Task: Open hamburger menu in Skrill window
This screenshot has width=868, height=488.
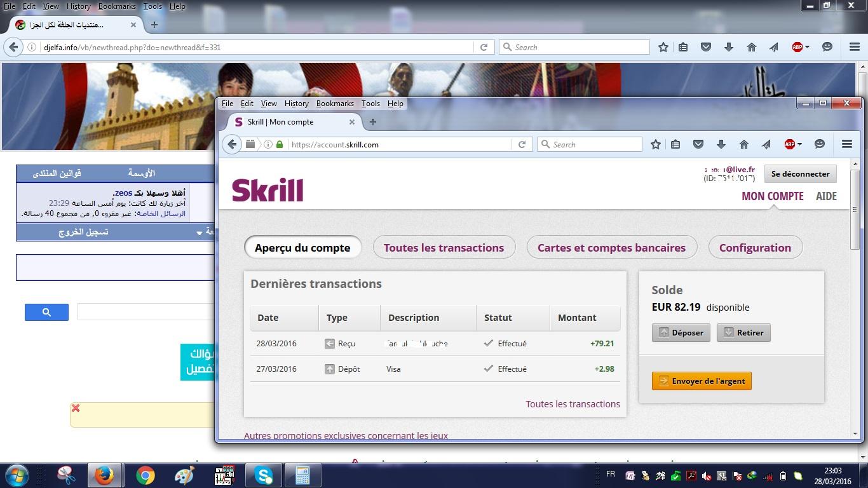Action: pyautogui.click(x=847, y=144)
